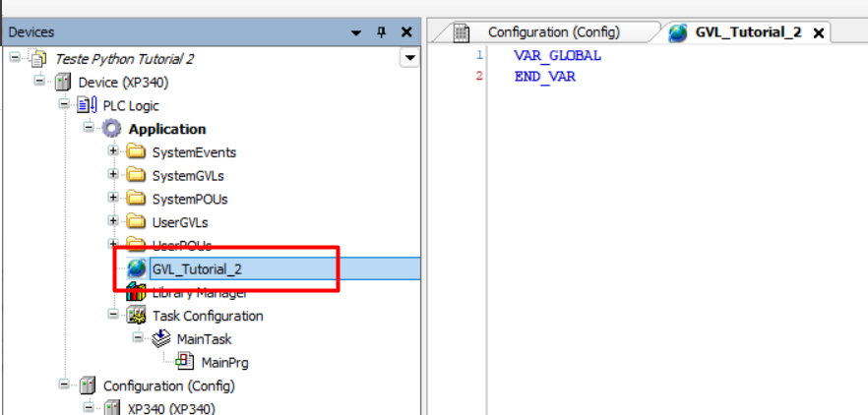Click the MainPrg program icon
Screen dimensions: 868x415
pyautogui.click(x=184, y=363)
